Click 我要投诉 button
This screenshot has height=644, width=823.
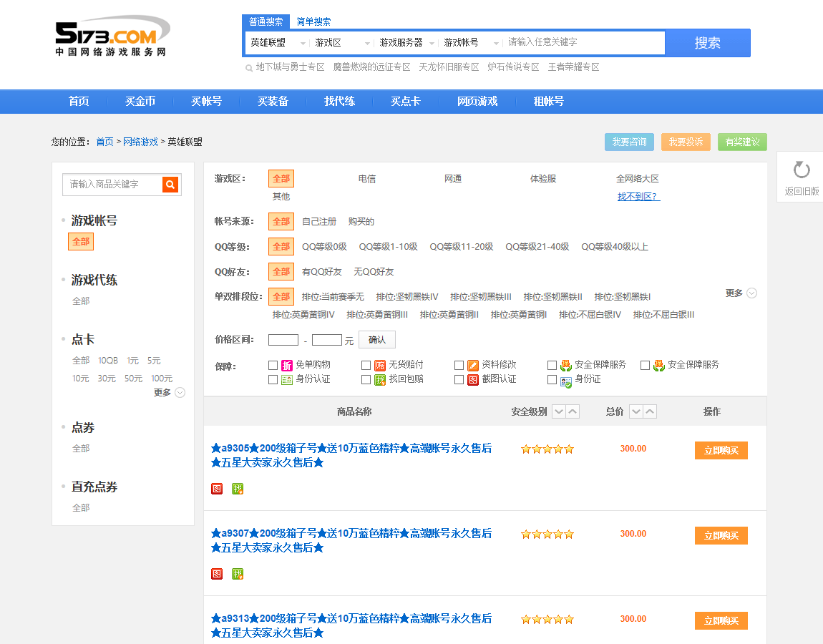[x=686, y=142]
